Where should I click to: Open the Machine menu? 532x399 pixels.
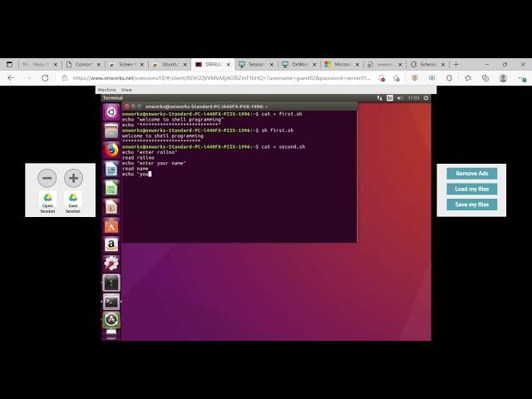click(107, 90)
